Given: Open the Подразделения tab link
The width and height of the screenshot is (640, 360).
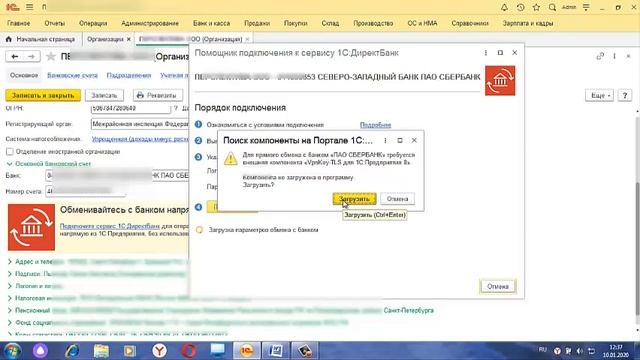Looking at the screenshot, I should point(129,76).
